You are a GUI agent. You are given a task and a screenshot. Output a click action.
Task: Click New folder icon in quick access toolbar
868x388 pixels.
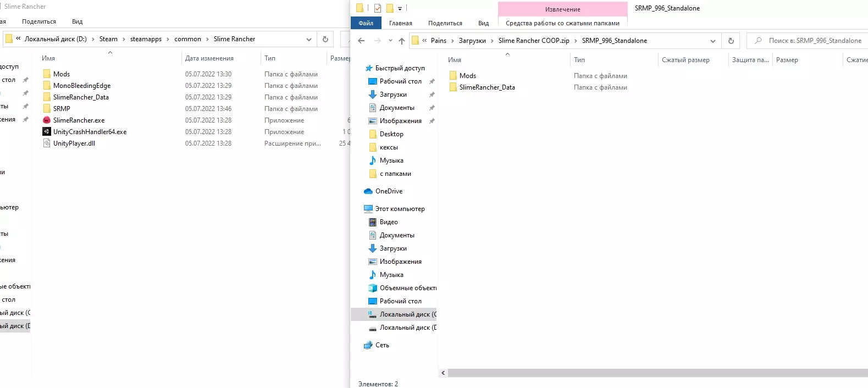(x=390, y=8)
